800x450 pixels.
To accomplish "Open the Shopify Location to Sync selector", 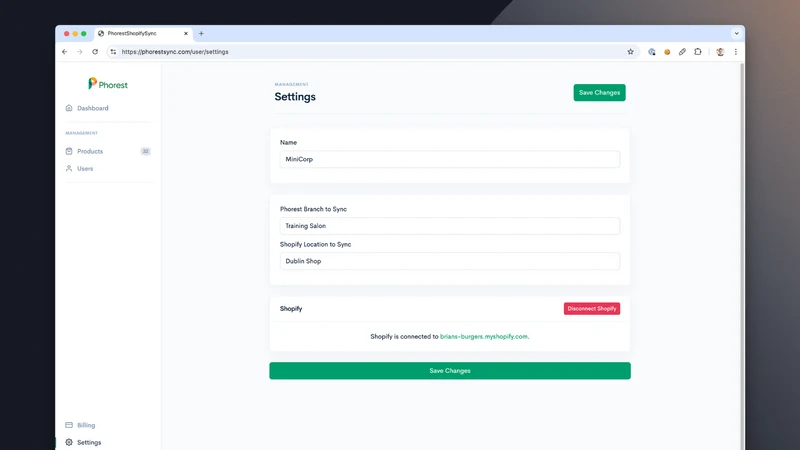I will 449,261.
